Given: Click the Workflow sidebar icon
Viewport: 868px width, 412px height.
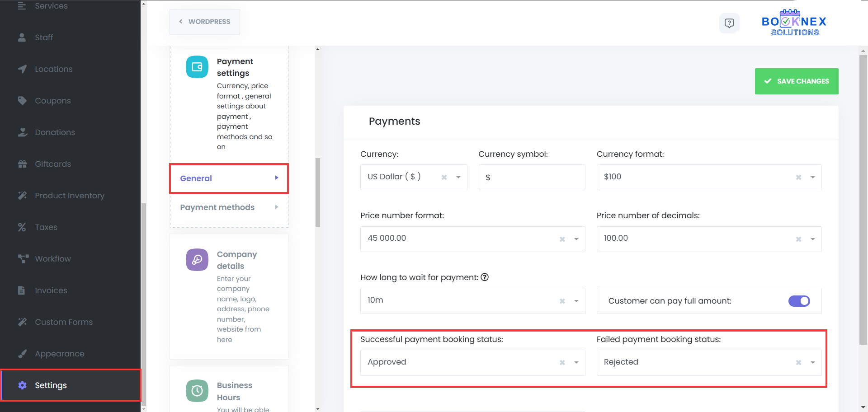Looking at the screenshot, I should coord(22,258).
